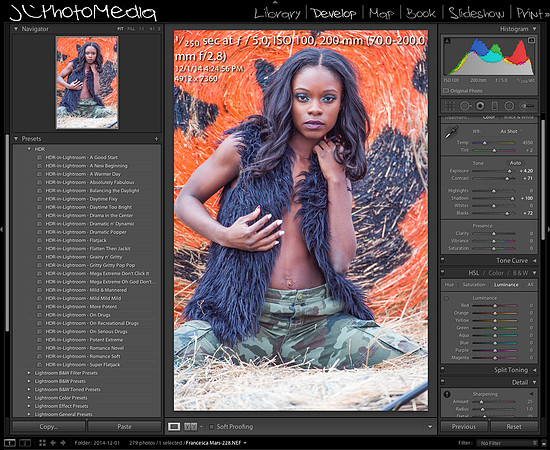The height and width of the screenshot is (450, 550).
Task: Adjust the Exposure slider handle
Action: pos(509,171)
